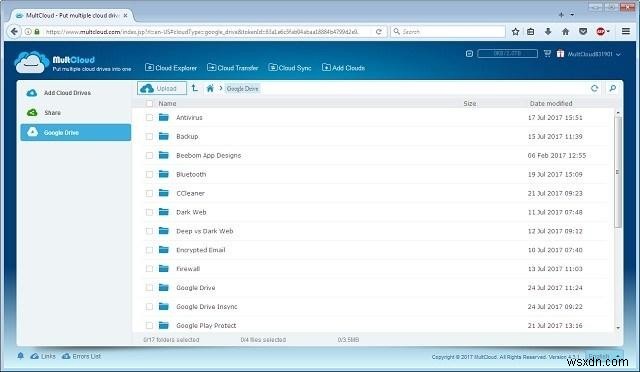Open the Cloud Sync menu item
Image resolution: width=640 pixels, height=372 pixels.
point(290,68)
